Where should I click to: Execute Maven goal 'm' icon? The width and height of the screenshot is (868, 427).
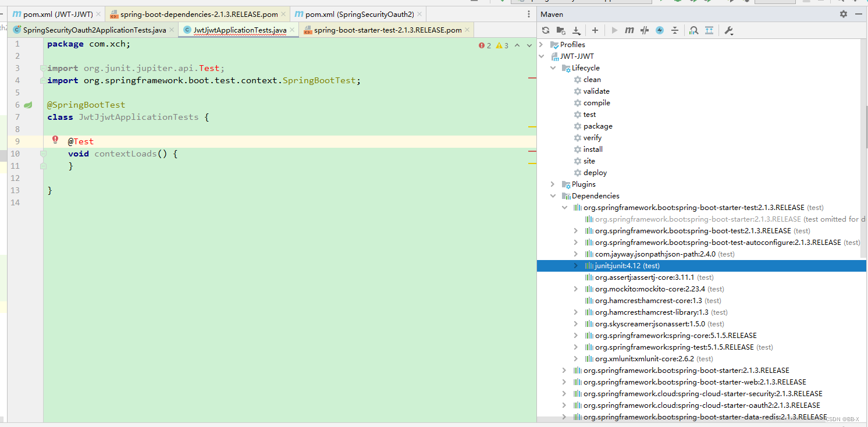pos(629,30)
